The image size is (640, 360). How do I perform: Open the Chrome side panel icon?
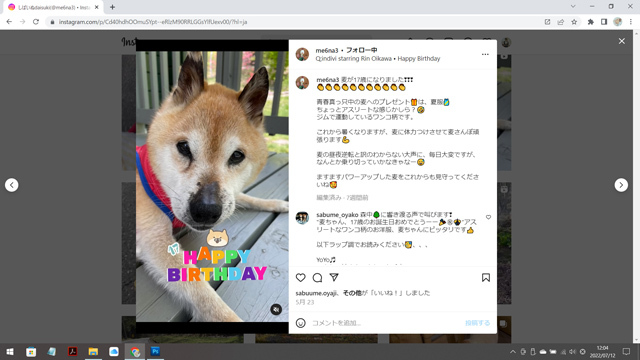pyautogui.click(x=604, y=22)
